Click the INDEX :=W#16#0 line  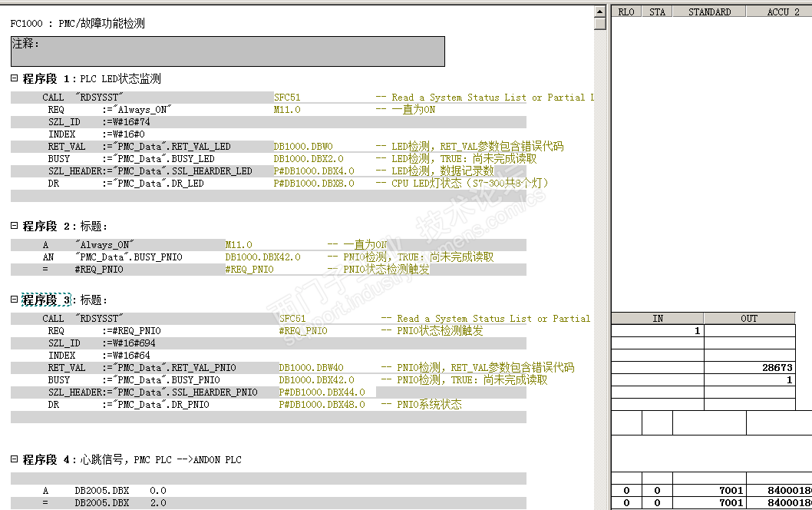[97, 134]
